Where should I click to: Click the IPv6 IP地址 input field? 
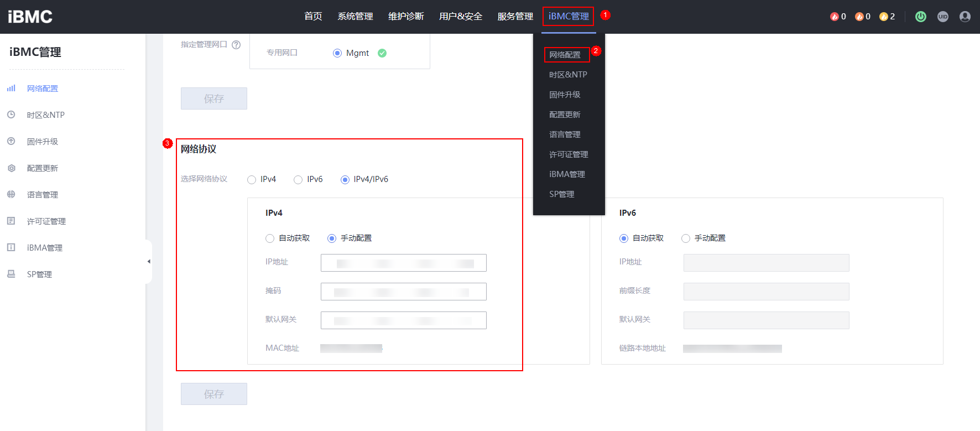pyautogui.click(x=767, y=263)
